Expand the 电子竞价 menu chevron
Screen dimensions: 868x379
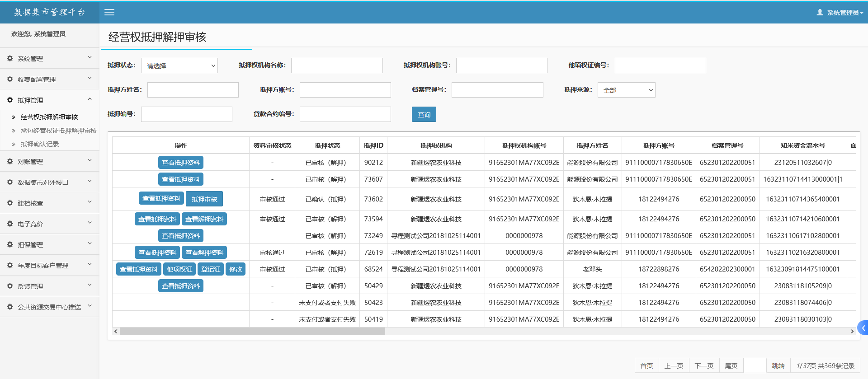[x=90, y=223]
